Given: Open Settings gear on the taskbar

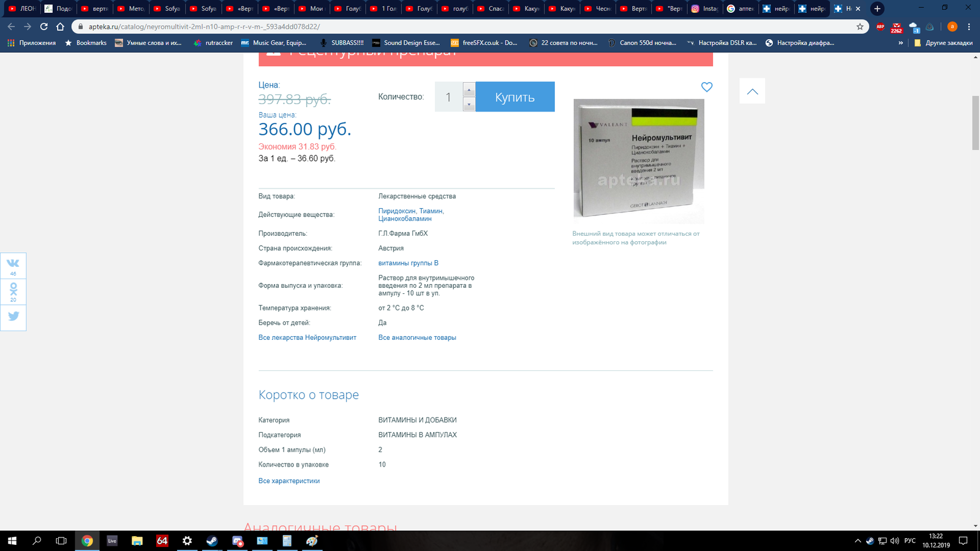Looking at the screenshot, I should [187, 541].
